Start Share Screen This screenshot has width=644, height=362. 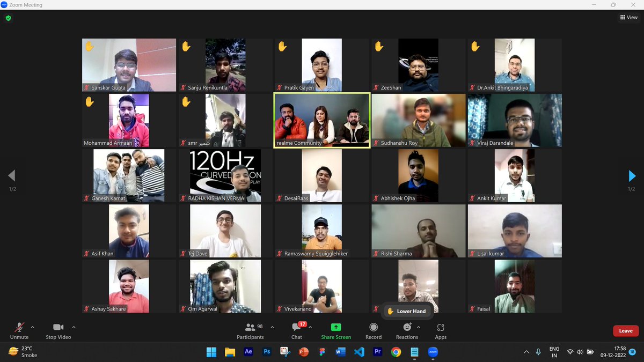[336, 331]
